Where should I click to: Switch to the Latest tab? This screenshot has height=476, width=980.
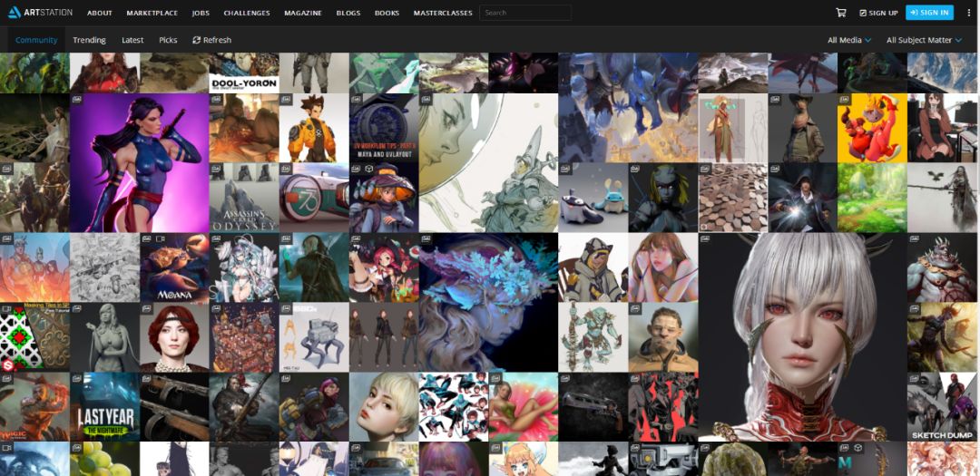[132, 40]
